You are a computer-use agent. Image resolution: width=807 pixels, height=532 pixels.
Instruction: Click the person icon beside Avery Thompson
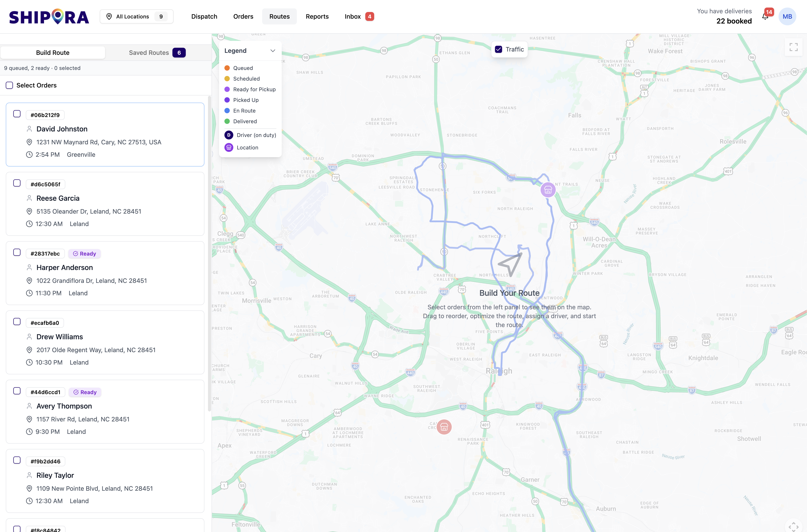[x=29, y=406]
